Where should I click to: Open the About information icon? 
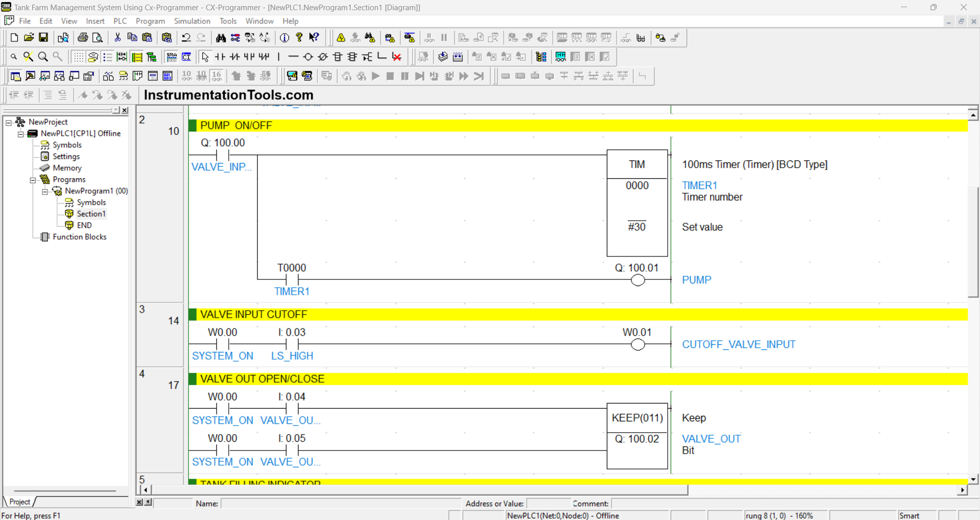pos(285,38)
